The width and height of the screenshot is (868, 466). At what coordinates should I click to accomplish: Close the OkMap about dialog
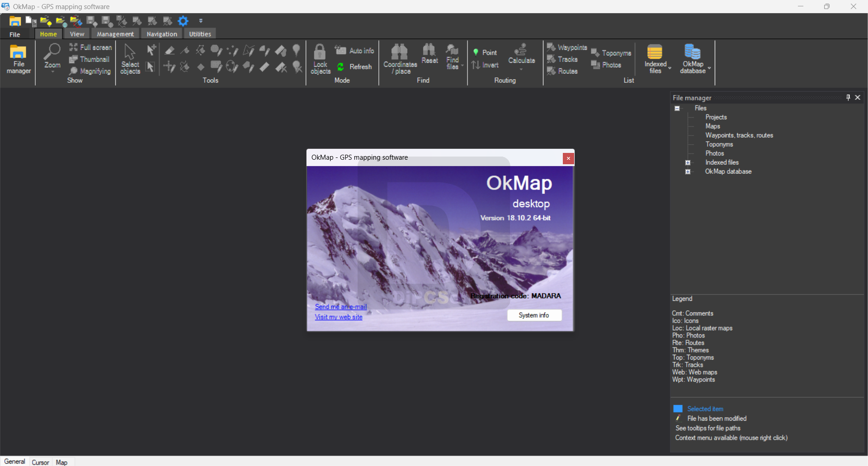pos(568,158)
